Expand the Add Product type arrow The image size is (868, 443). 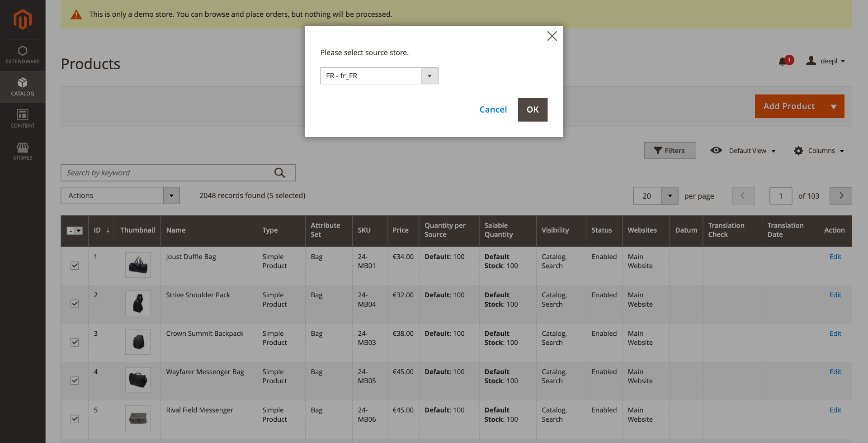tap(834, 106)
